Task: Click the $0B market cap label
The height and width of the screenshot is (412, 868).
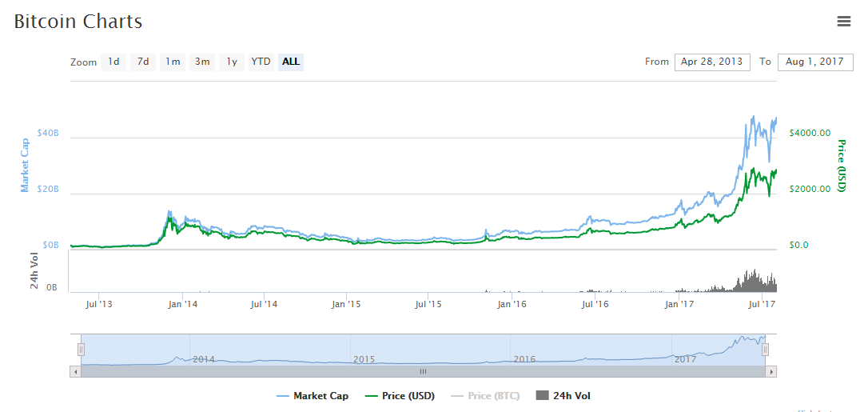Action: click(x=50, y=246)
